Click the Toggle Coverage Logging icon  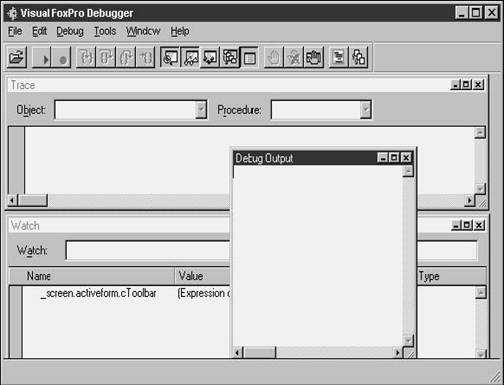tap(339, 58)
